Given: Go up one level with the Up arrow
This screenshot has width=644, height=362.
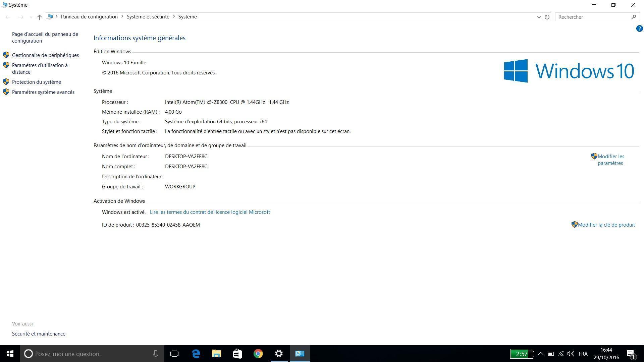Looking at the screenshot, I should point(40,17).
